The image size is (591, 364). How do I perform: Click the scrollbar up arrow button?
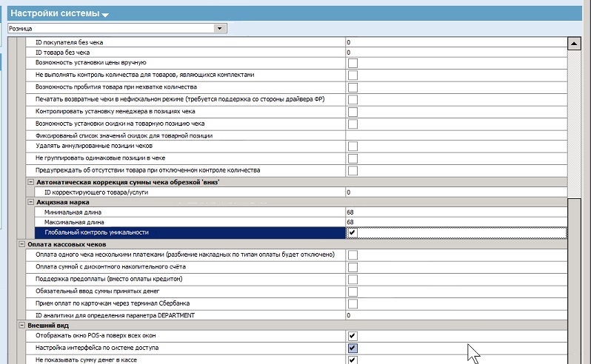point(574,44)
